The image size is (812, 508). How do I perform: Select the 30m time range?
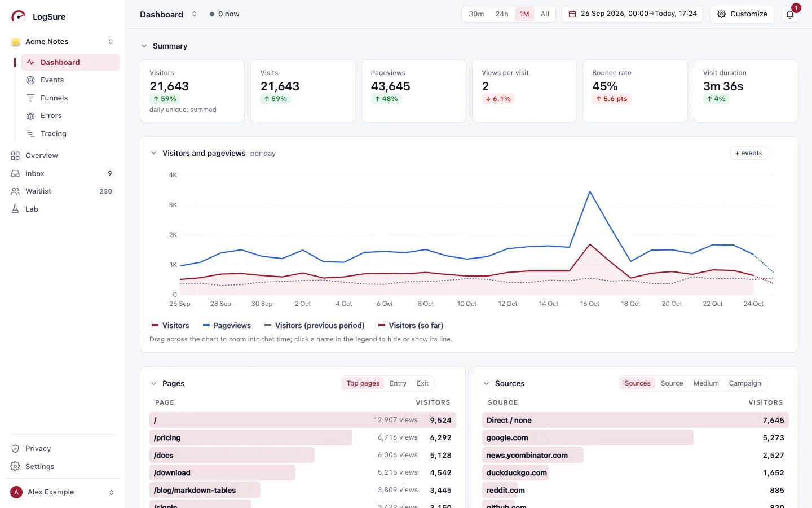[476, 14]
